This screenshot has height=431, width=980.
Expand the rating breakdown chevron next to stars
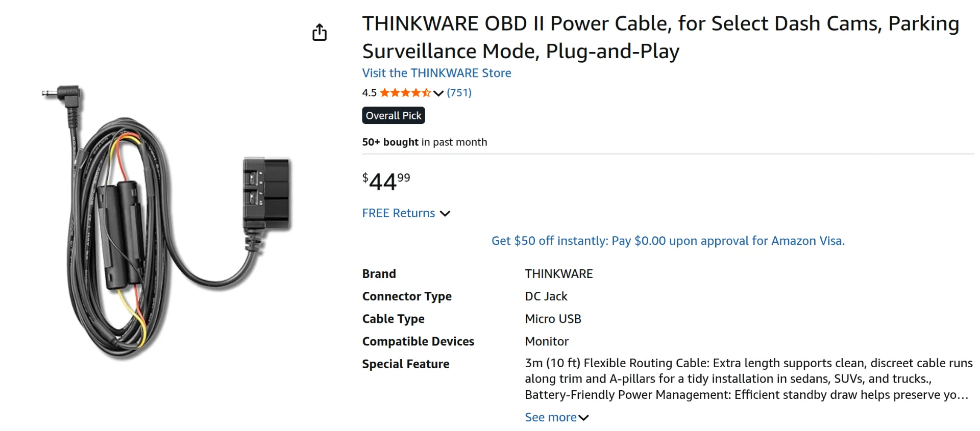pos(438,93)
